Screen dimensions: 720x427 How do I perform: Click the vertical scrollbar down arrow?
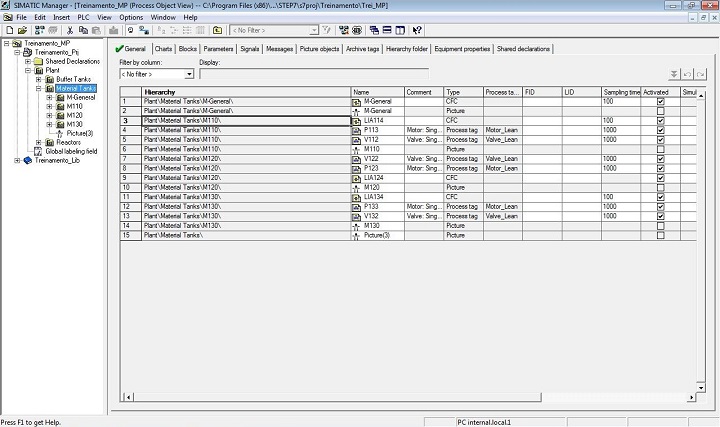click(x=701, y=388)
